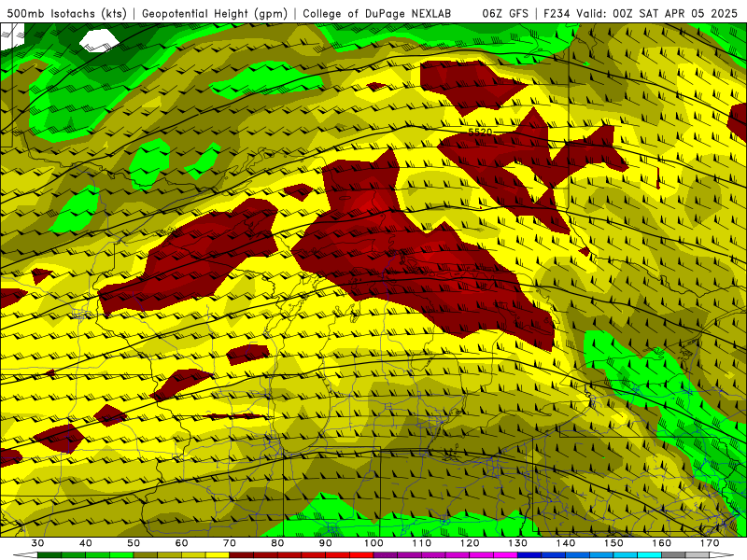Click the legend value '90'

(326, 543)
